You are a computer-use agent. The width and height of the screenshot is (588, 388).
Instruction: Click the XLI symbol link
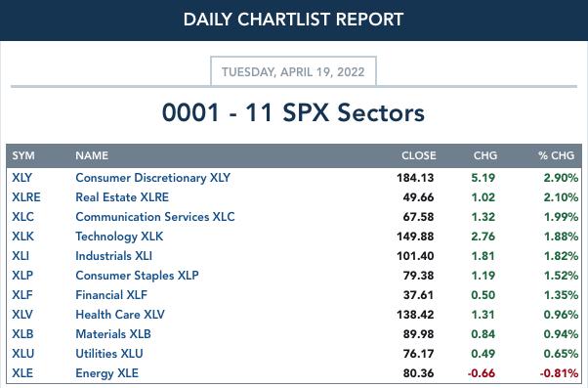(21, 255)
